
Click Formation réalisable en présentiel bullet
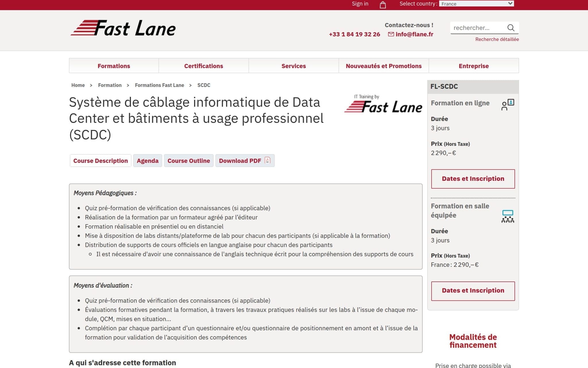154,227
